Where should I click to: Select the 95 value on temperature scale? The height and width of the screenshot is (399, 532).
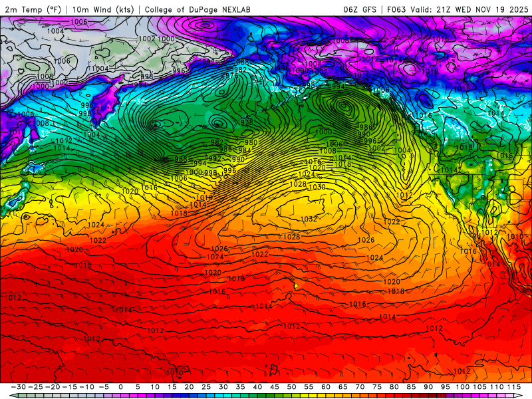pyautogui.click(x=445, y=387)
